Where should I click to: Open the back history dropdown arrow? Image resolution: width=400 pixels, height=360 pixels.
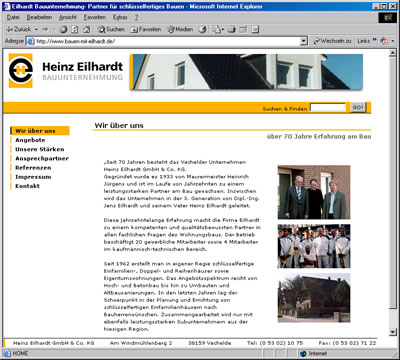pos(36,29)
